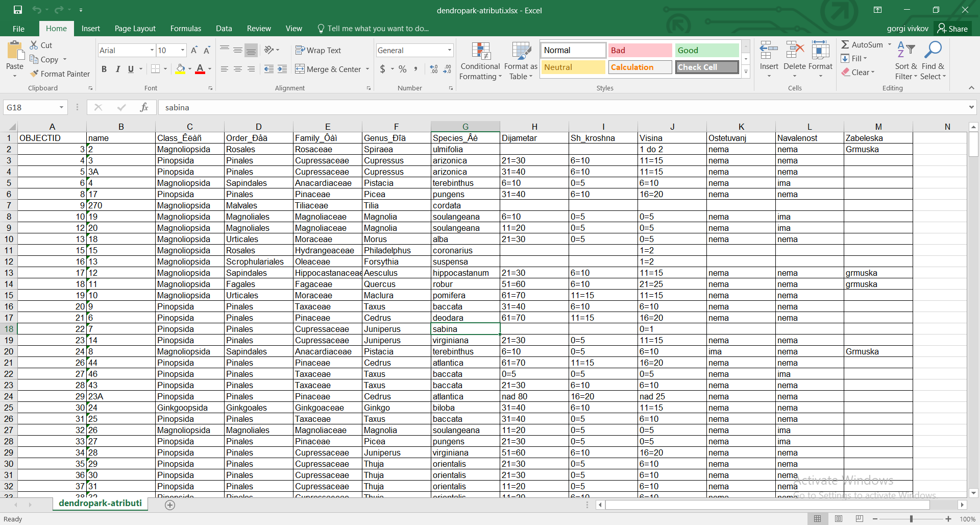This screenshot has width=980, height=525.
Task: Toggle Center horizontal alignment
Action: point(238,69)
